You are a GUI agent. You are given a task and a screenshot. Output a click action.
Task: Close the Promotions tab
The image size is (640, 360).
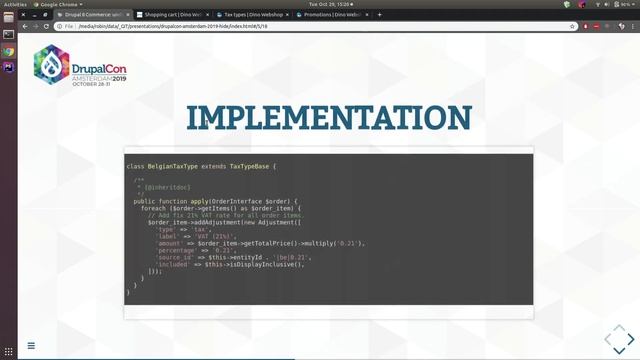pyautogui.click(x=367, y=15)
